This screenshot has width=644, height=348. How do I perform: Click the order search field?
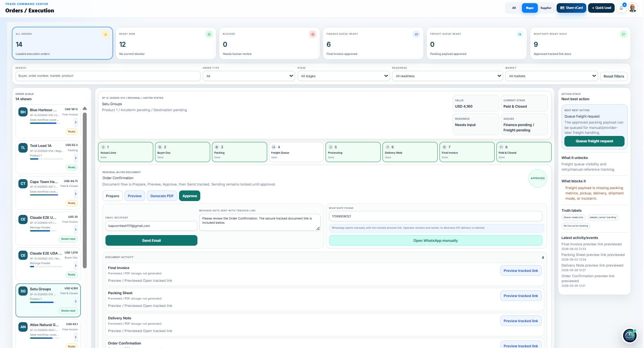[108, 76]
